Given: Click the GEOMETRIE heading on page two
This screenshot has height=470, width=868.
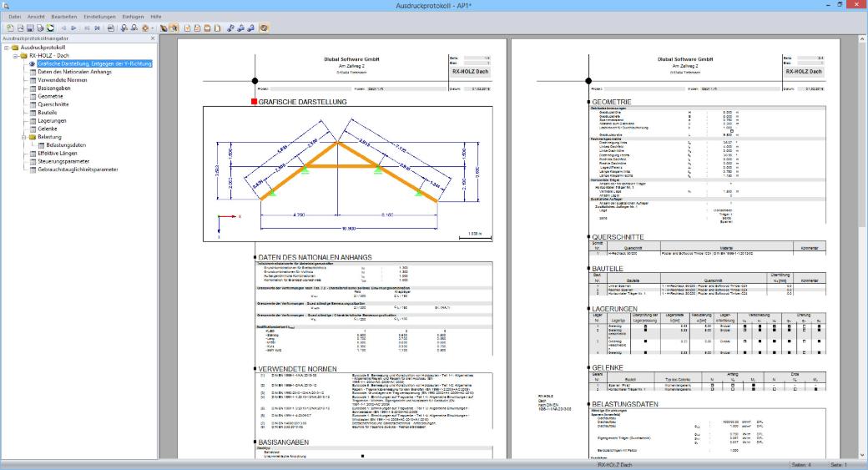Looking at the screenshot, I should click(611, 102).
